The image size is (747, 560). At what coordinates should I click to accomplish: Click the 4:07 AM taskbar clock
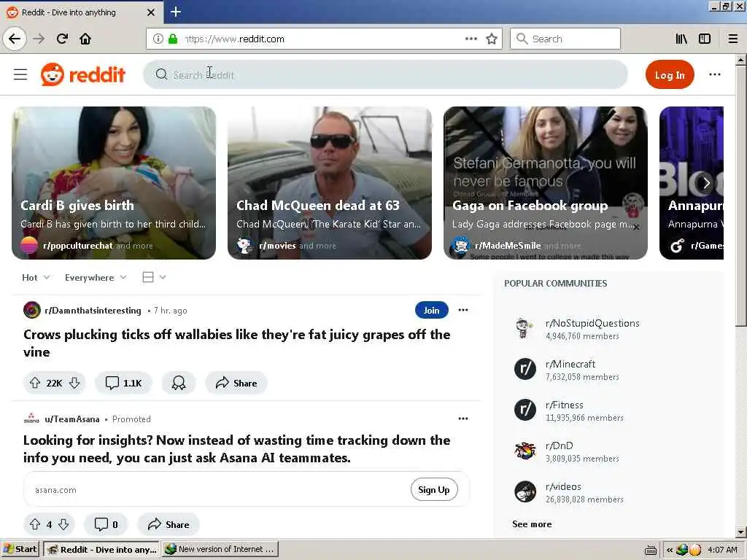point(722,550)
